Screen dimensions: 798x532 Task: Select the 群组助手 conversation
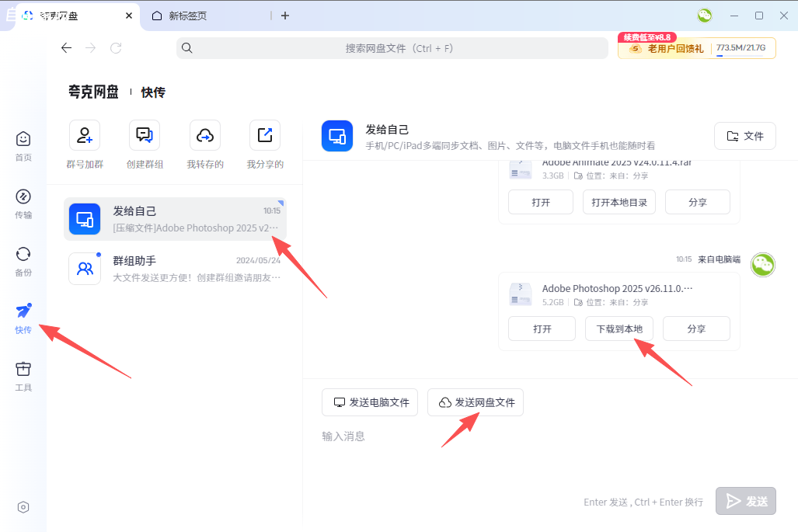tap(175, 269)
